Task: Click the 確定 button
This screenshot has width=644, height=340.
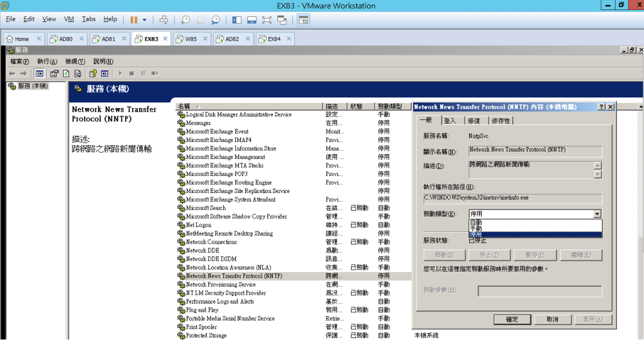Action: pyautogui.click(x=512, y=319)
